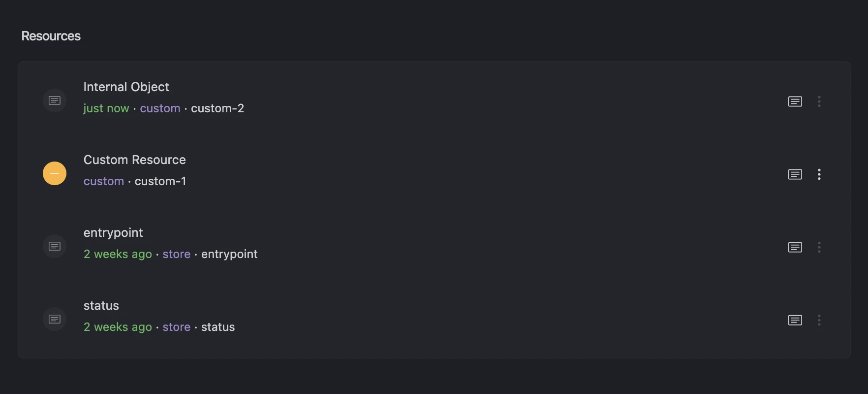Screen dimensions: 868x394
Task: Open the content preview icon on the entrypoint row
Action: tap(795, 247)
